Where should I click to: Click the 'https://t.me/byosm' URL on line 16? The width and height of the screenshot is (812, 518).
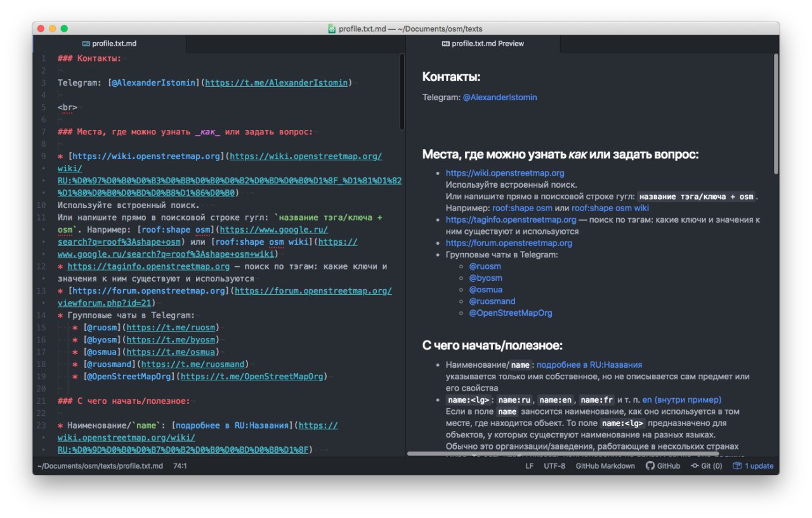171,339
